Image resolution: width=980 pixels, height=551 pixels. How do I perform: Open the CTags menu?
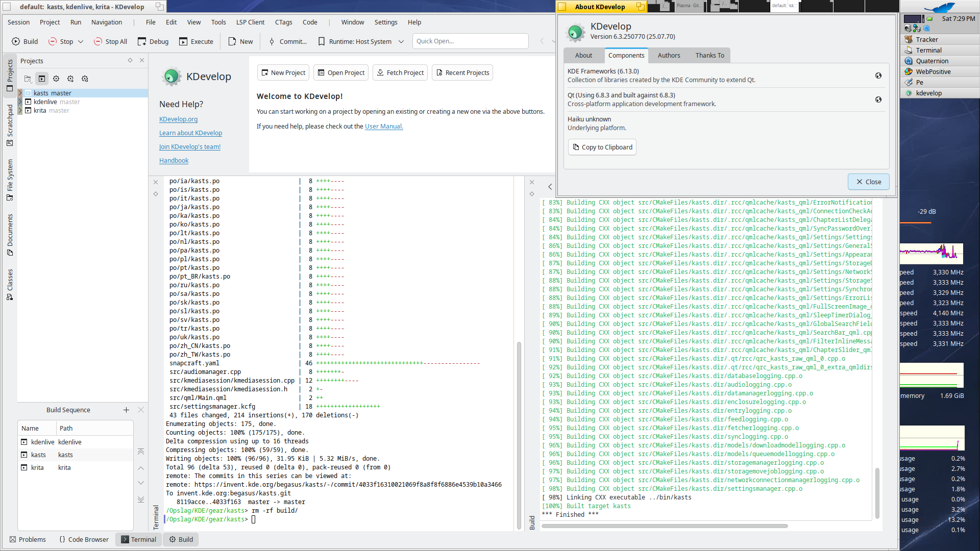point(283,22)
